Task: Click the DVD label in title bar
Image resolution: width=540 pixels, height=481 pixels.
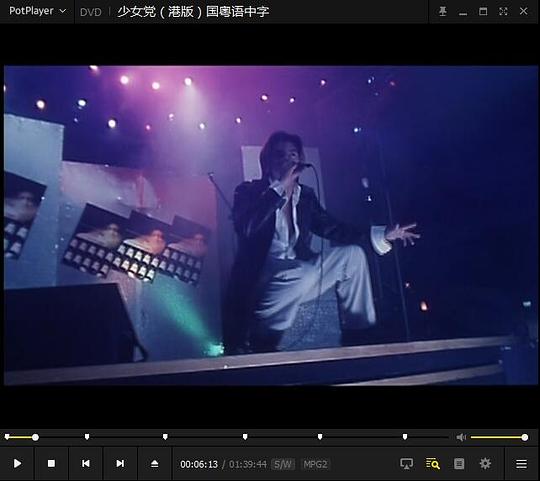Action: tap(91, 12)
